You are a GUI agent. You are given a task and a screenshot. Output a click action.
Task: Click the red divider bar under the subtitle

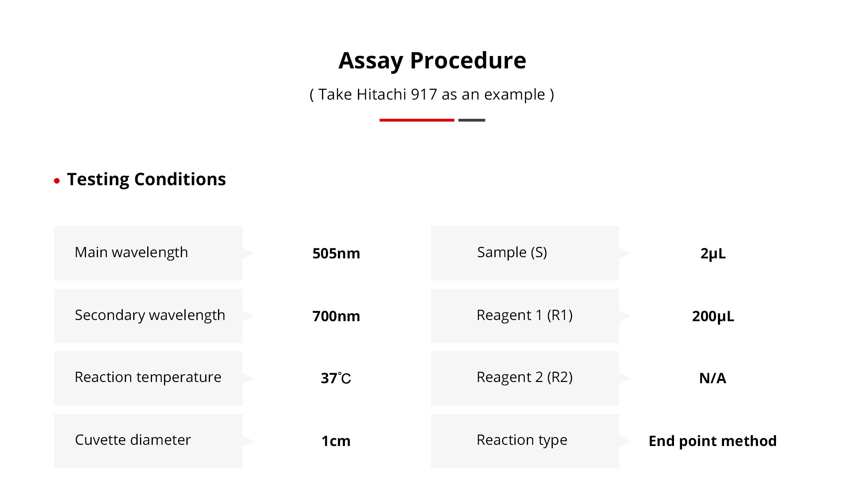coord(416,120)
